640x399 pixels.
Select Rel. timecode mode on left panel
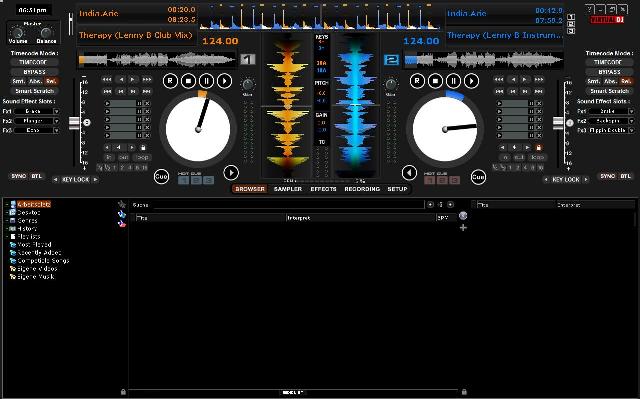(51, 81)
